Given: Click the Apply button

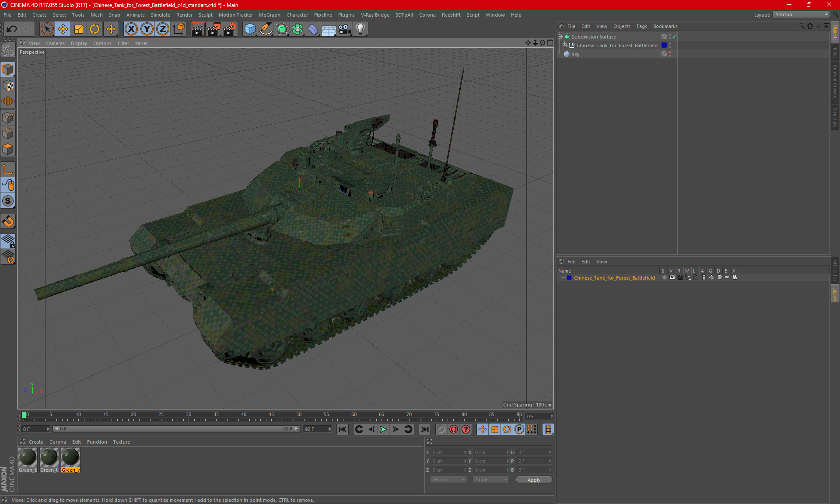Looking at the screenshot, I should (x=534, y=480).
